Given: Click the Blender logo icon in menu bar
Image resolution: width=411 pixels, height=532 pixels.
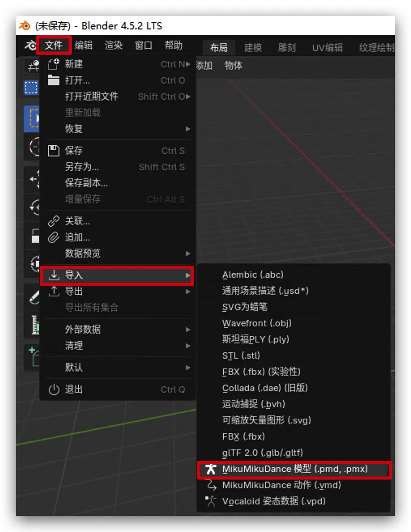Looking at the screenshot, I should (30, 45).
